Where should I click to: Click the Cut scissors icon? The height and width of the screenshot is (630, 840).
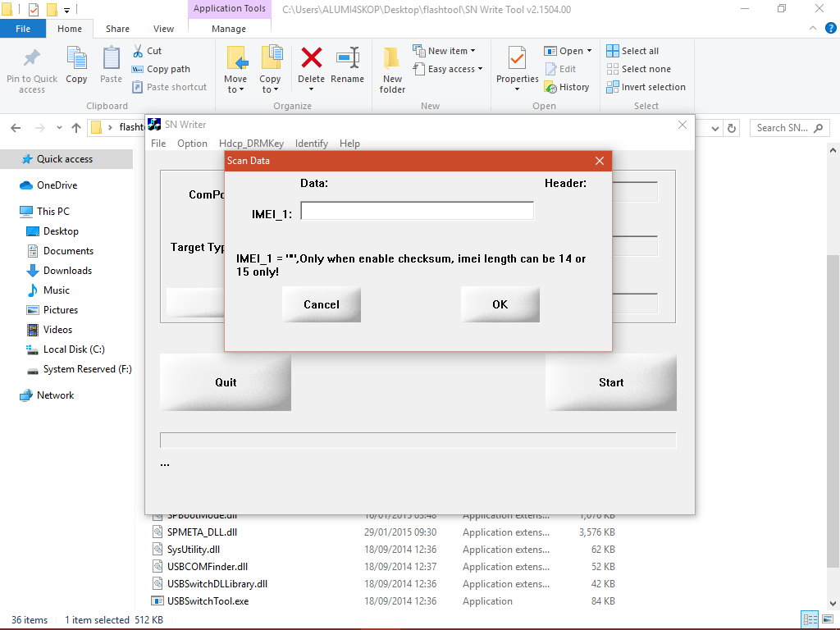tap(138, 51)
